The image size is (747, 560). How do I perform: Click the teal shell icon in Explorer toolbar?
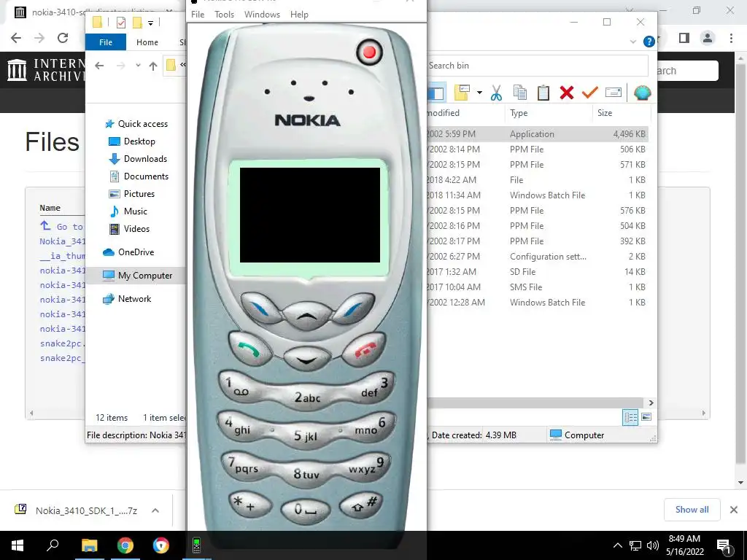[642, 93]
